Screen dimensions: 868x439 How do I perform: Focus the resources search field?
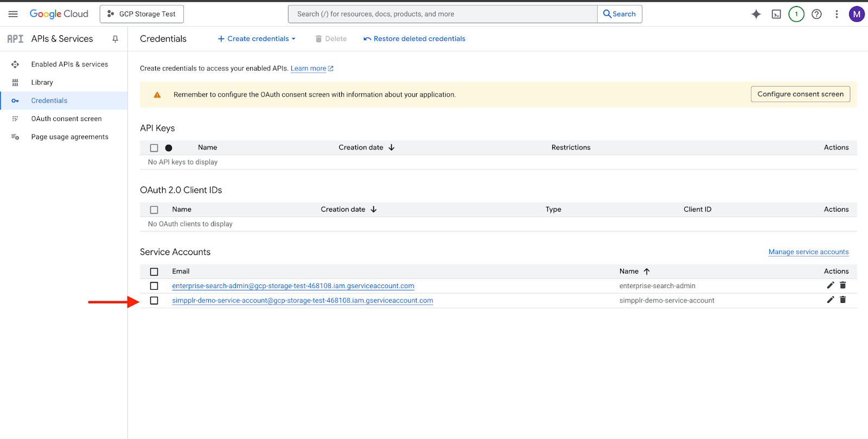[x=442, y=14]
